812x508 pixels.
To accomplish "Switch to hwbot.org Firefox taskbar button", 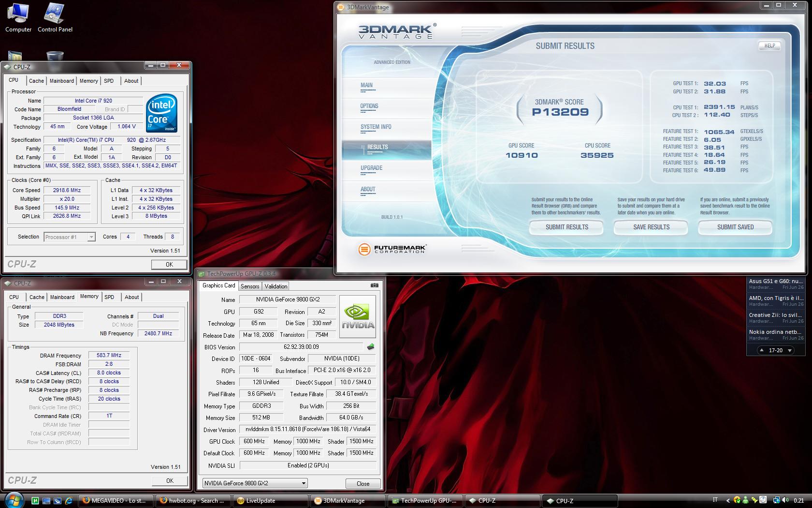I will coord(193,501).
